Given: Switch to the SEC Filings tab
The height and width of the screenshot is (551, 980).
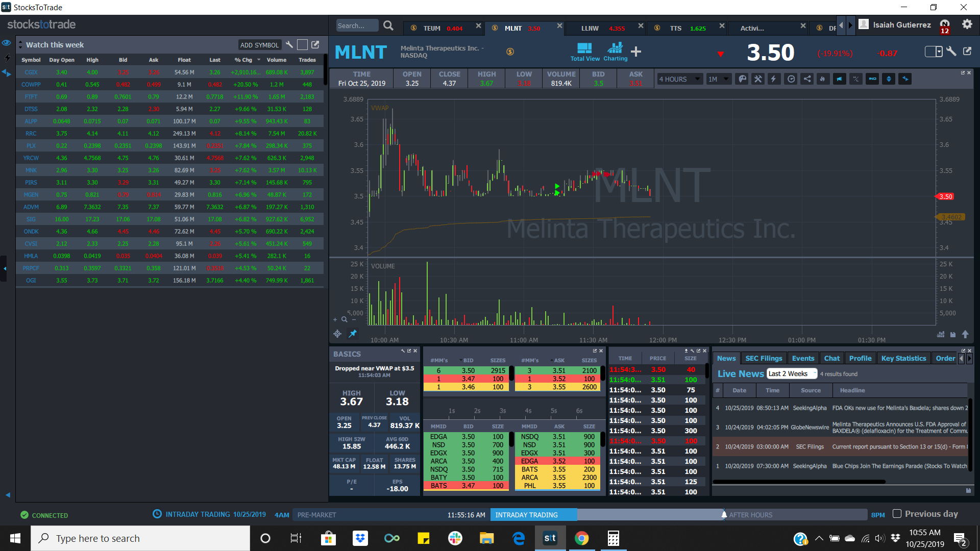Looking at the screenshot, I should tap(763, 358).
